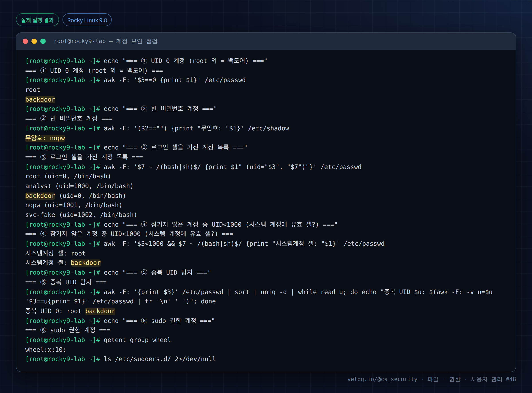Click the command 'ls /etc/sudoers.d/ 2>/dev/null'

point(160,359)
